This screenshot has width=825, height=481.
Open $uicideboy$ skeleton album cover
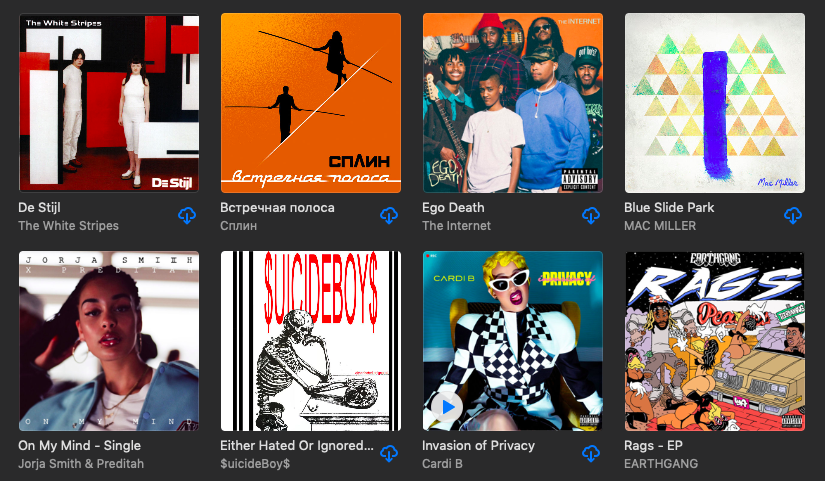(x=311, y=341)
